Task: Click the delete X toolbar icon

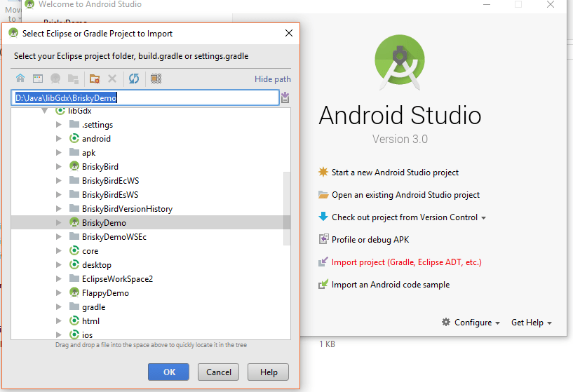Action: pyautogui.click(x=112, y=78)
